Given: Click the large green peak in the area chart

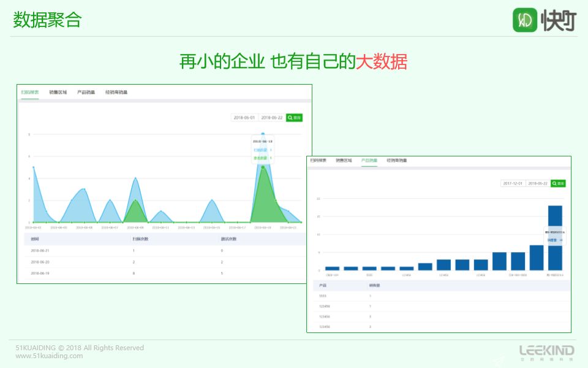Looking at the screenshot, I should tap(263, 196).
